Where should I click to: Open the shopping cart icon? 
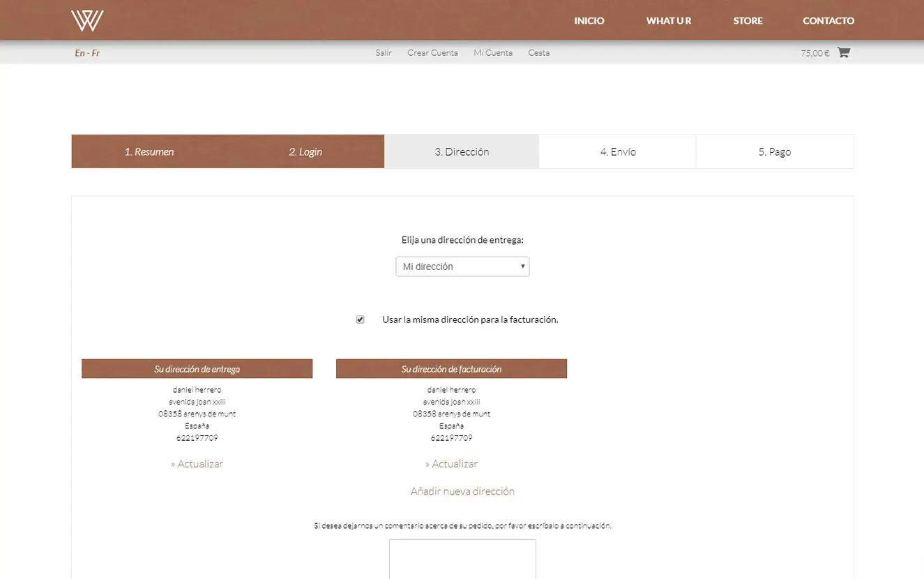[x=843, y=52]
